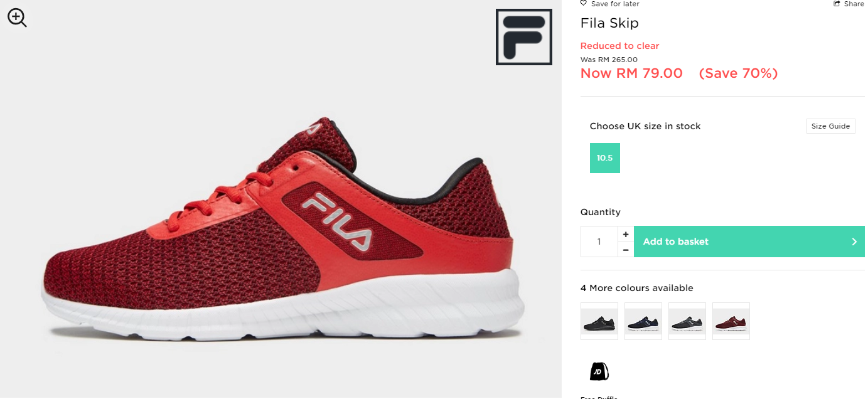Select UK size 10.5
The height and width of the screenshot is (399, 868).
click(x=604, y=158)
